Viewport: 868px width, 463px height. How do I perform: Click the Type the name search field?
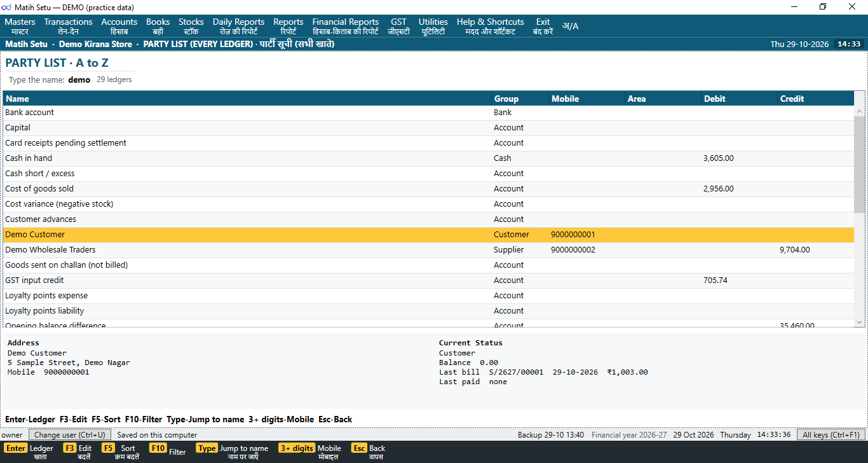click(79, 80)
